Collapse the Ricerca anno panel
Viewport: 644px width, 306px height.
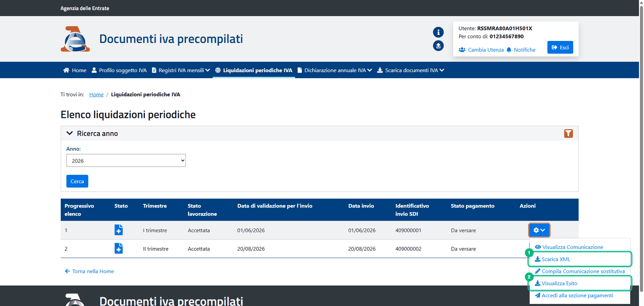point(70,133)
